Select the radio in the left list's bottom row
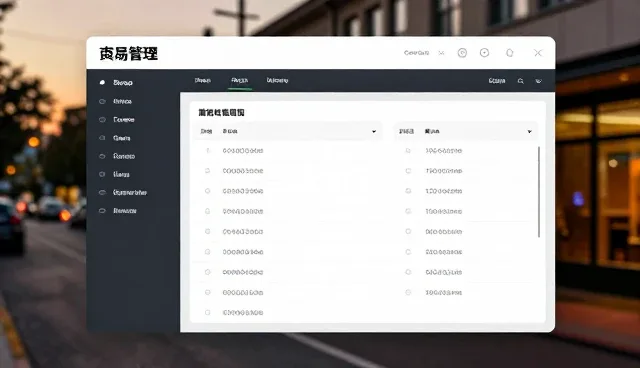The width and height of the screenshot is (640, 368). click(207, 313)
